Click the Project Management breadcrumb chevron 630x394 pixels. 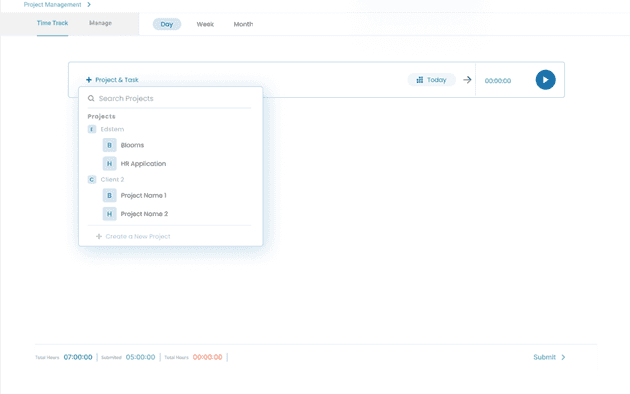[89, 4]
